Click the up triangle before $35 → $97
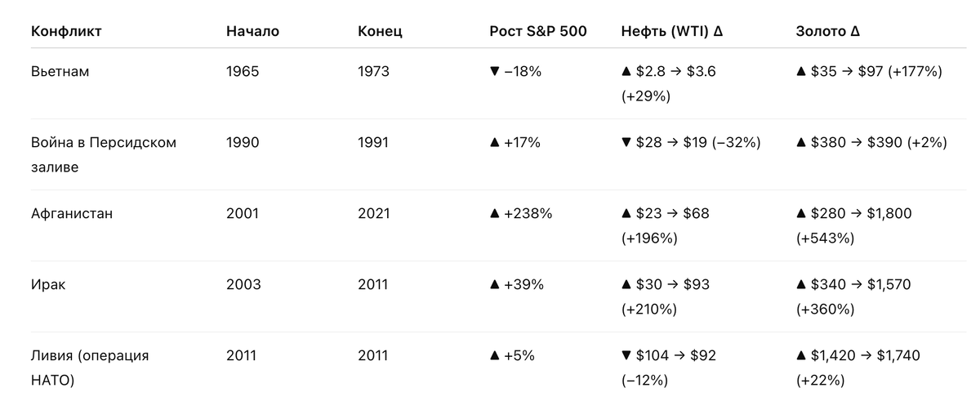Viewport: 980px width, 419px height. [x=801, y=72]
